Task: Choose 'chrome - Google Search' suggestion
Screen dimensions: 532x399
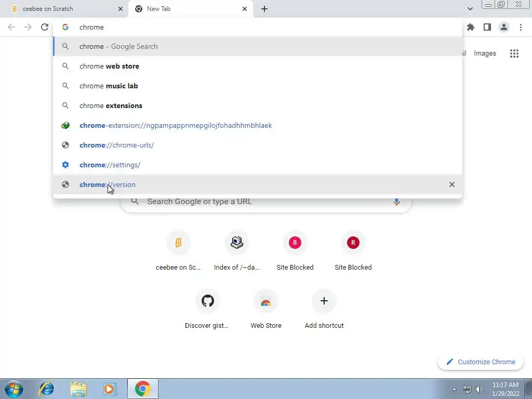Action: point(258,46)
